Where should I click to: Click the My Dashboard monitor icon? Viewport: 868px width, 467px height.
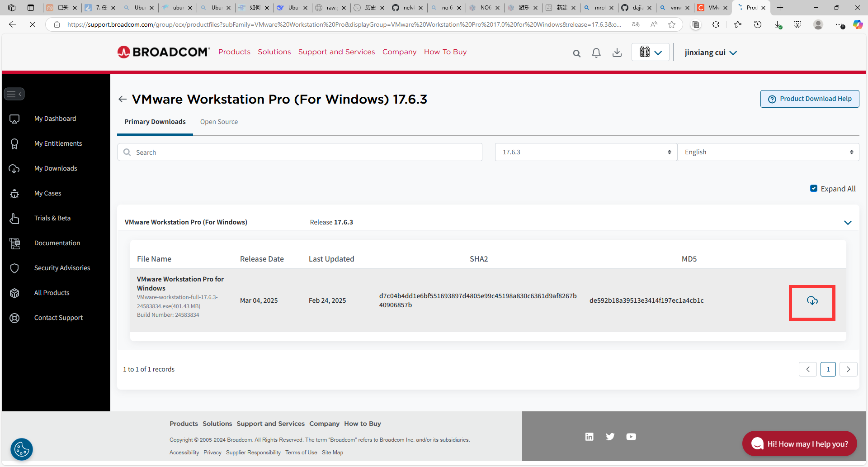(14, 119)
